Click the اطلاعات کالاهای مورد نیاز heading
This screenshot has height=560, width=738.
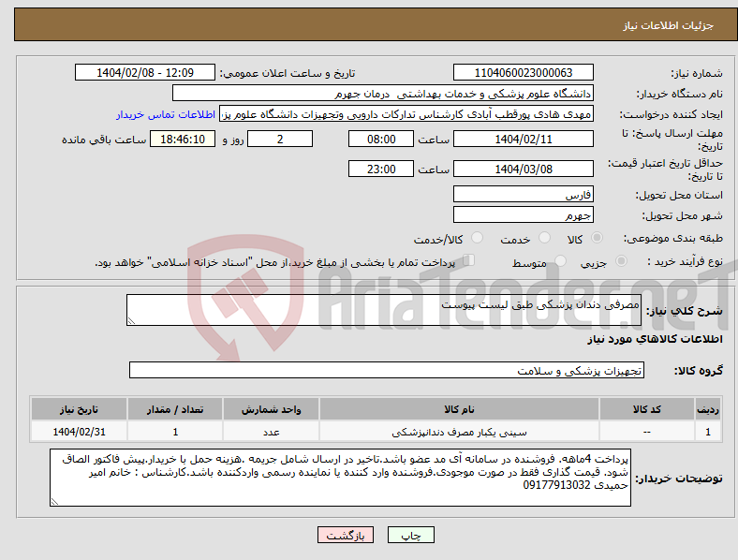(655, 339)
